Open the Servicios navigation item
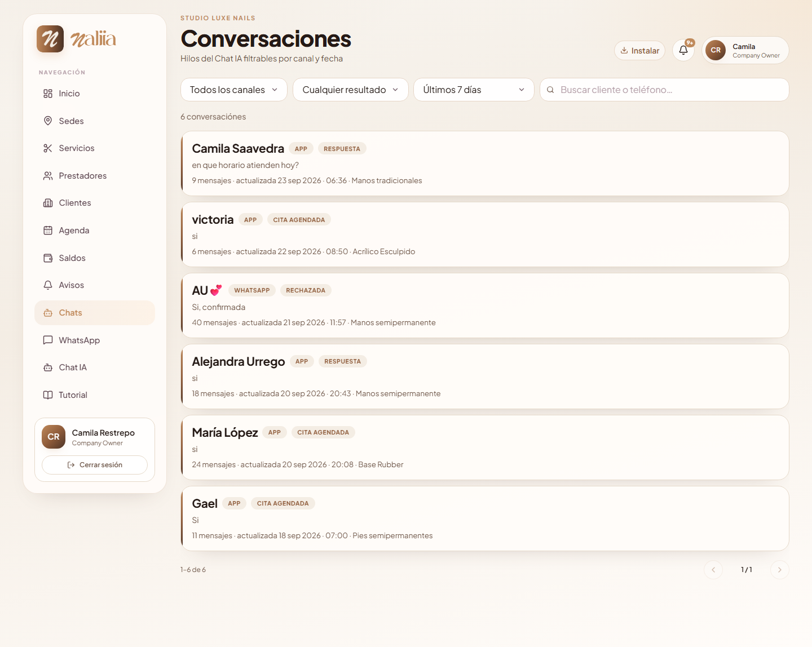The height and width of the screenshot is (647, 812). pos(95,148)
